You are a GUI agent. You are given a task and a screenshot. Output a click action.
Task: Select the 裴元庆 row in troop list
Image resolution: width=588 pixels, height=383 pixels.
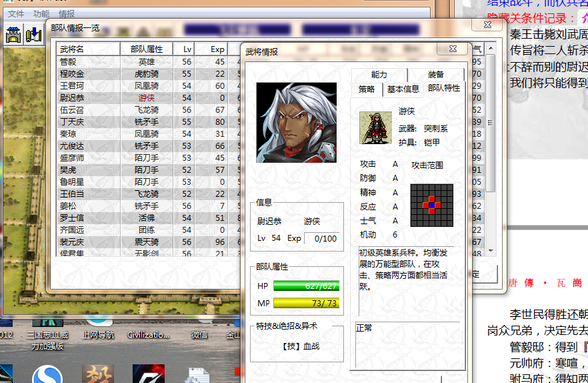(149, 242)
